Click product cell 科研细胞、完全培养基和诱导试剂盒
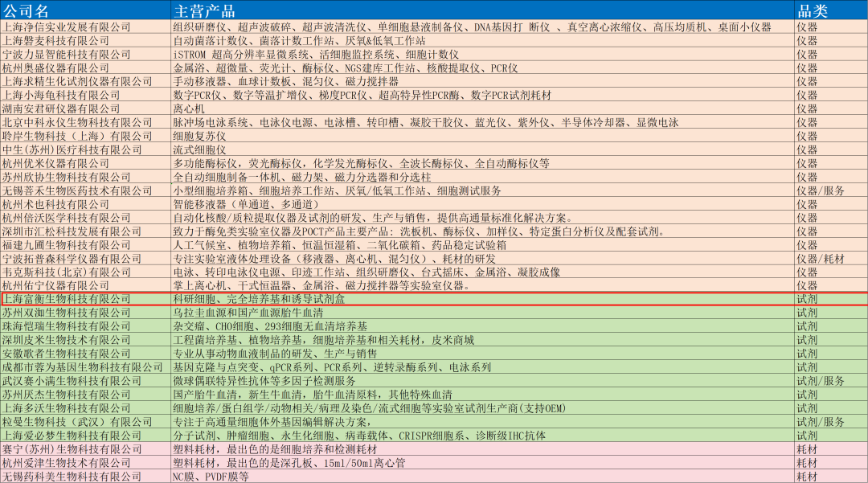This screenshot has width=868, height=483. pyautogui.click(x=483, y=299)
